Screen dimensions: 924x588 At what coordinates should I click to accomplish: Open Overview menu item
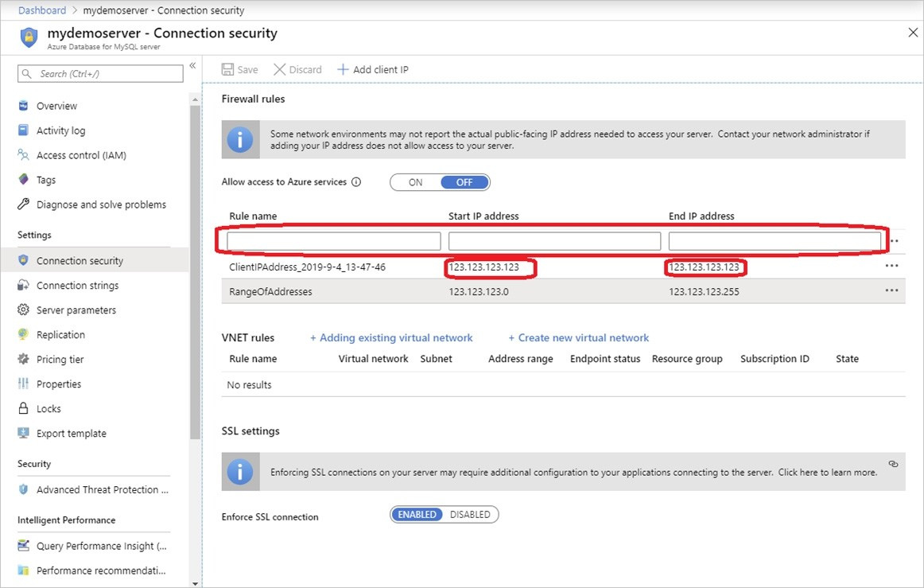57,106
